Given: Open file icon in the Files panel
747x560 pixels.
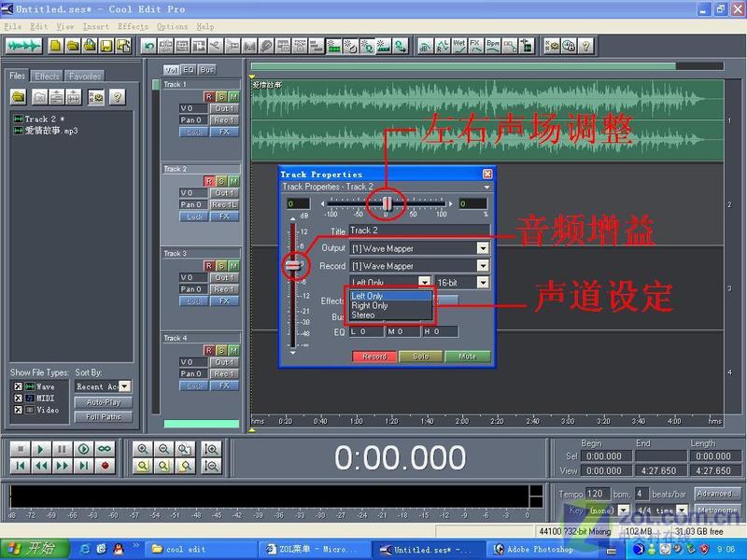Looking at the screenshot, I should point(19,97).
